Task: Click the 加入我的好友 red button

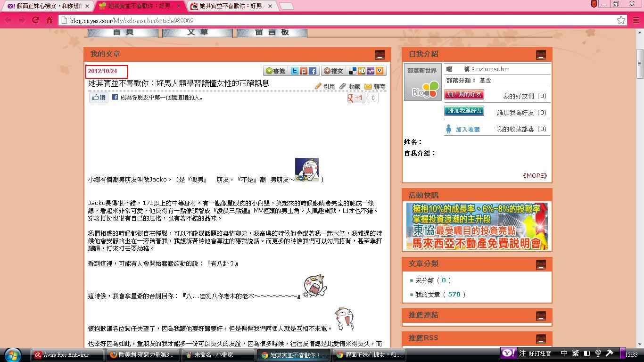Action: pos(464,94)
